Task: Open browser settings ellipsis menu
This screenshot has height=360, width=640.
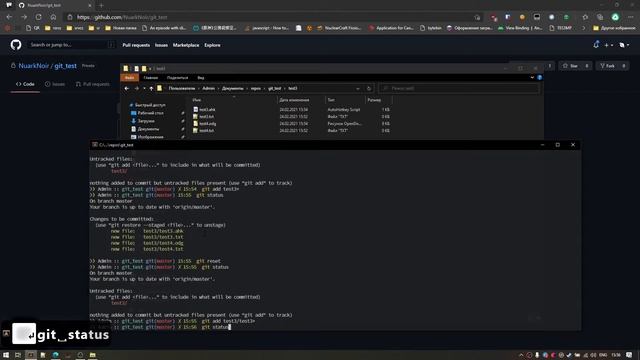Action: (x=631, y=17)
